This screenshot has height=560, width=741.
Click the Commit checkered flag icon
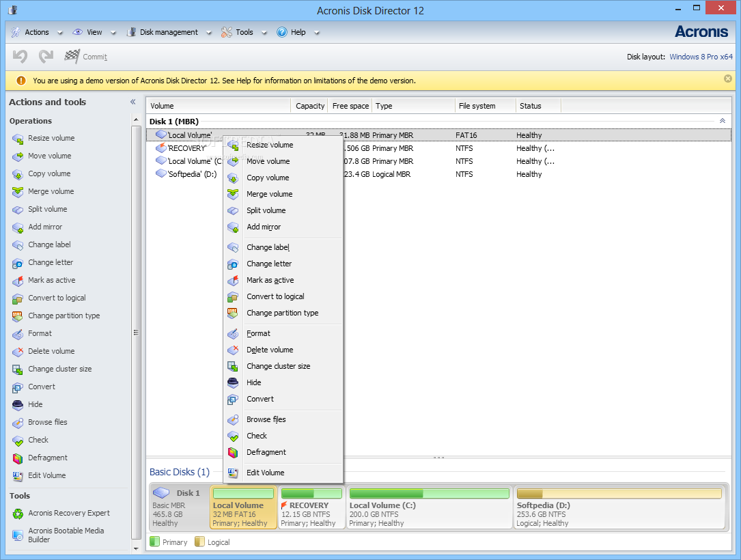[72, 57]
